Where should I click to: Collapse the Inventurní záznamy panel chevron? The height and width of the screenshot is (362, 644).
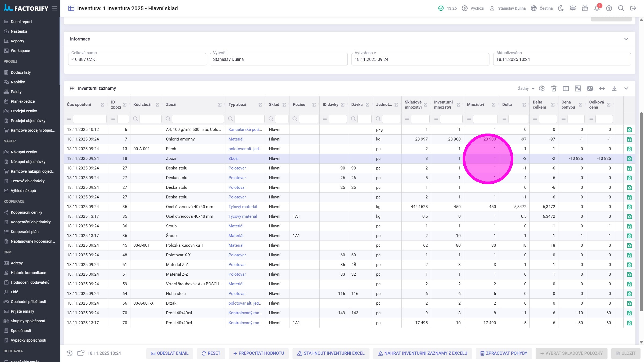coord(626,88)
